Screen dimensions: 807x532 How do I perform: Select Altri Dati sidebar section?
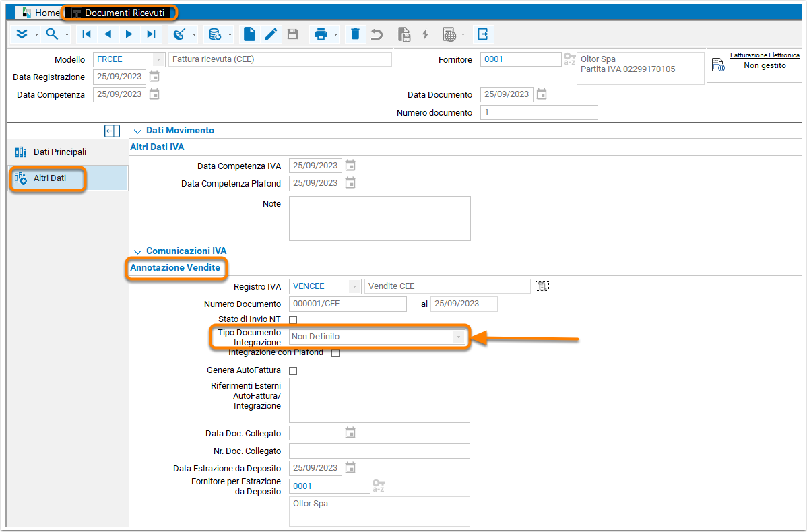[x=68, y=178]
